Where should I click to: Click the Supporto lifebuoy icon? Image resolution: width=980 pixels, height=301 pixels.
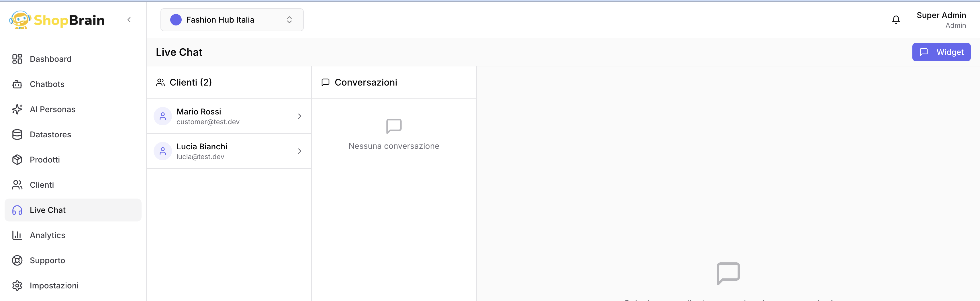[x=17, y=260]
